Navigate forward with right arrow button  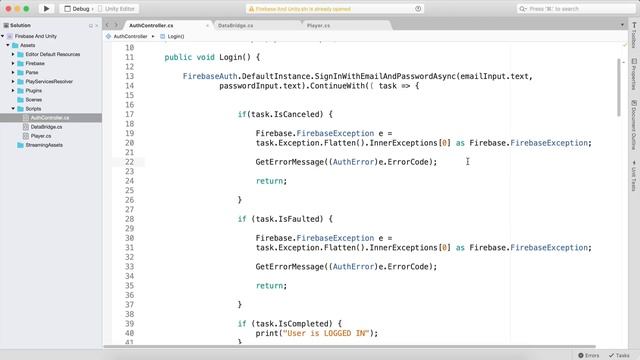[x=116, y=25]
